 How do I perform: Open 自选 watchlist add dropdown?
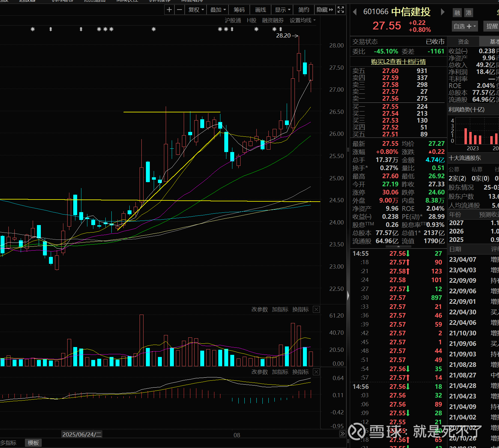coord(465,26)
